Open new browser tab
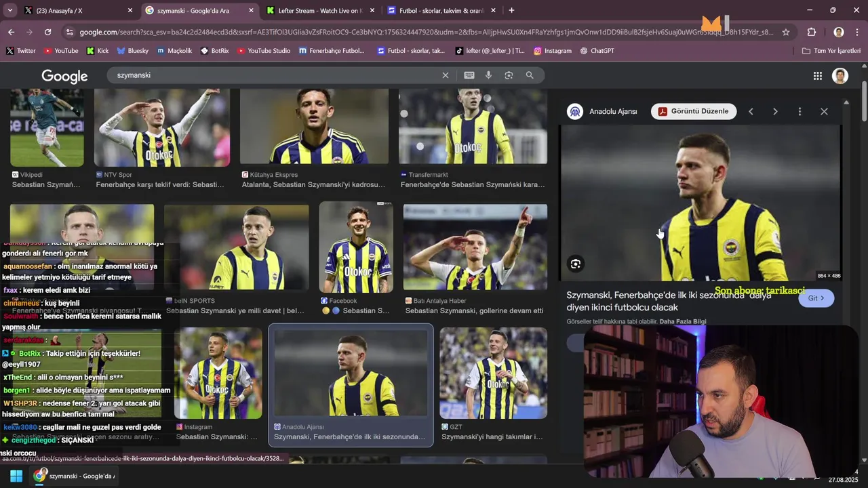The image size is (868, 488). pyautogui.click(x=511, y=10)
